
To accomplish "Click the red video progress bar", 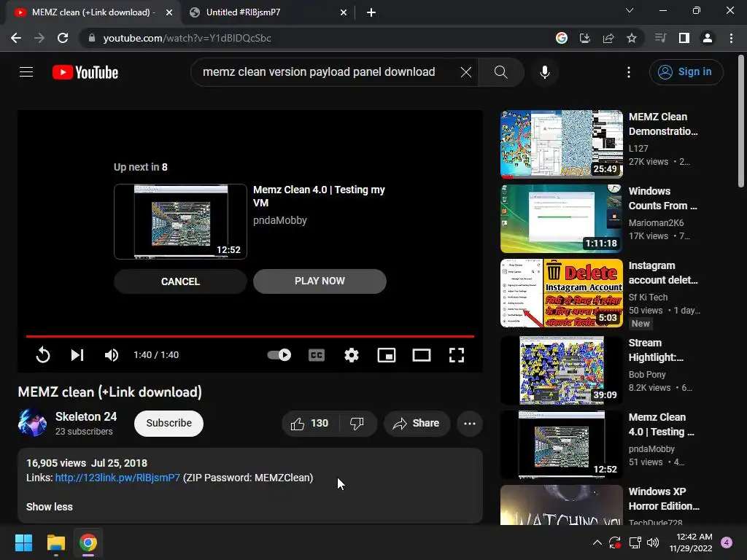I will pyautogui.click(x=250, y=336).
